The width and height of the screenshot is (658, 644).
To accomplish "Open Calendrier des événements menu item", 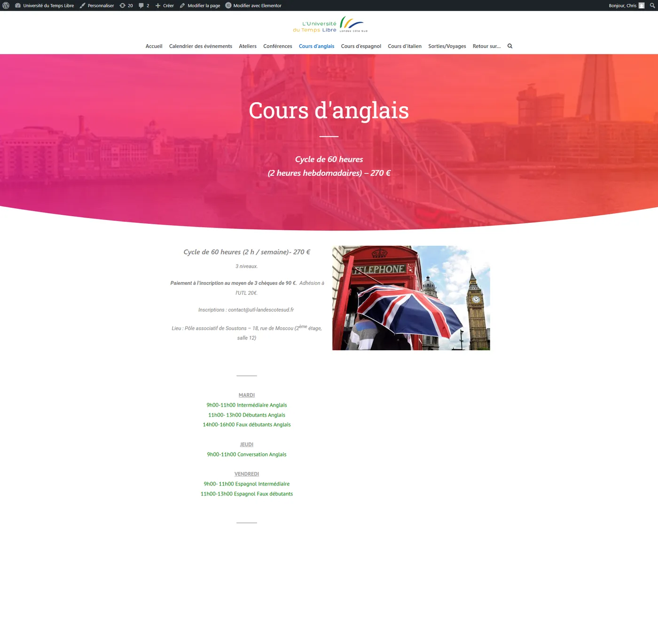I will click(x=201, y=46).
